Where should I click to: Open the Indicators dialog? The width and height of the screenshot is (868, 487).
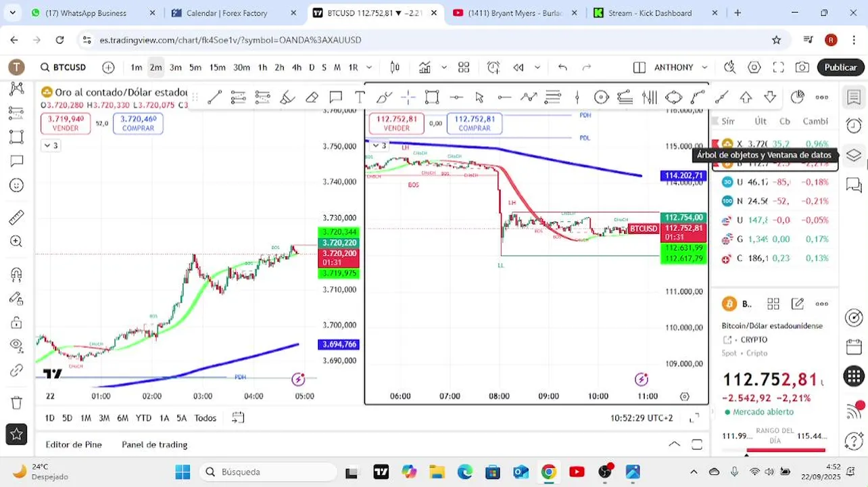tap(425, 67)
